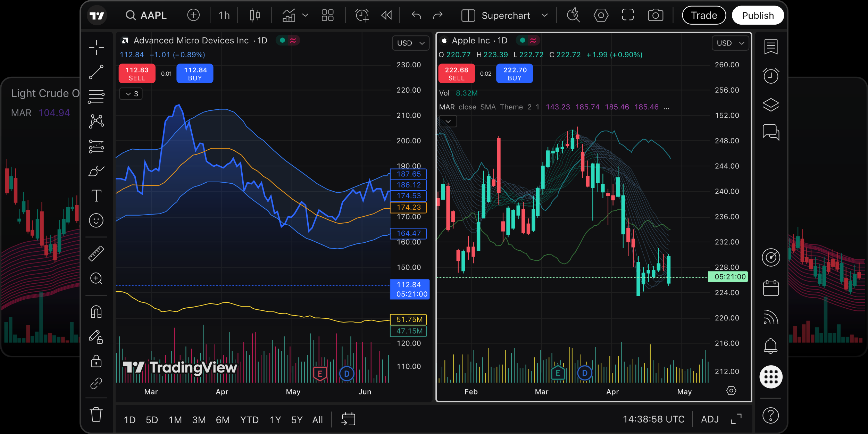Click the AAPL symbol search field
868x434 pixels.
pyautogui.click(x=147, y=15)
